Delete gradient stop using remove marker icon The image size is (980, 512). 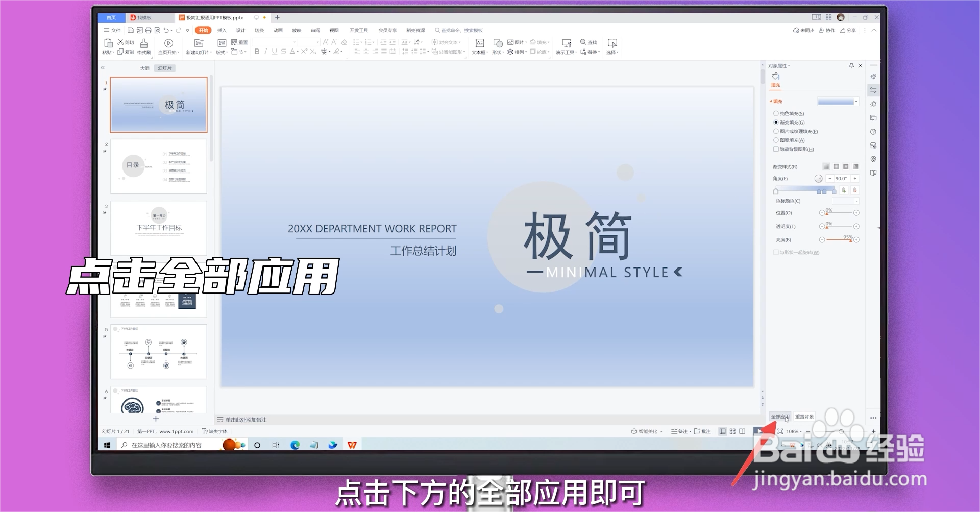[x=855, y=190]
